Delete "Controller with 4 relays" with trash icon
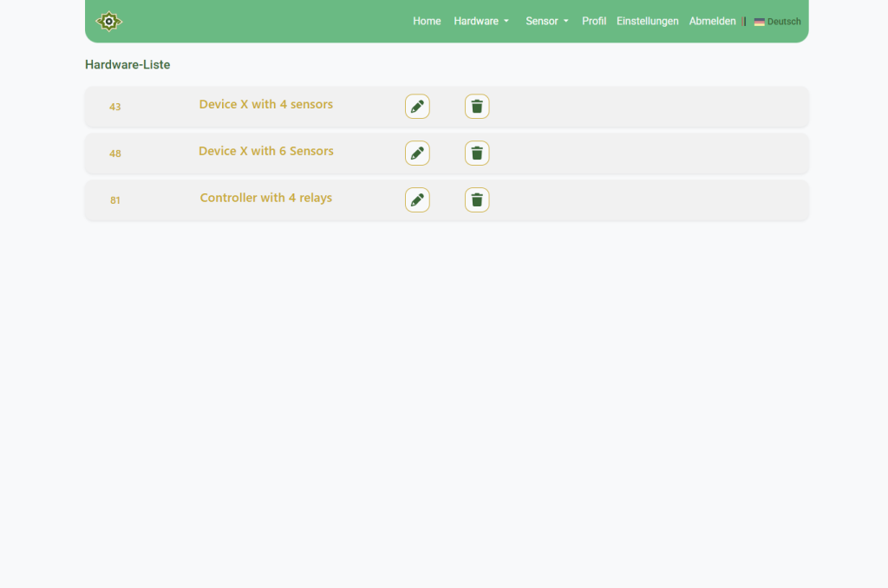 click(477, 199)
